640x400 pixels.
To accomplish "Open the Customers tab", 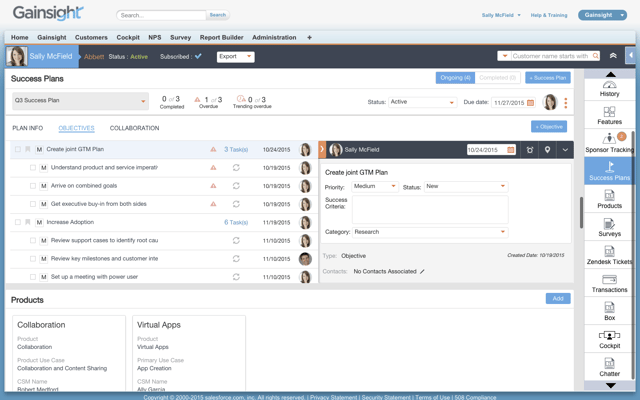I will coord(91,37).
